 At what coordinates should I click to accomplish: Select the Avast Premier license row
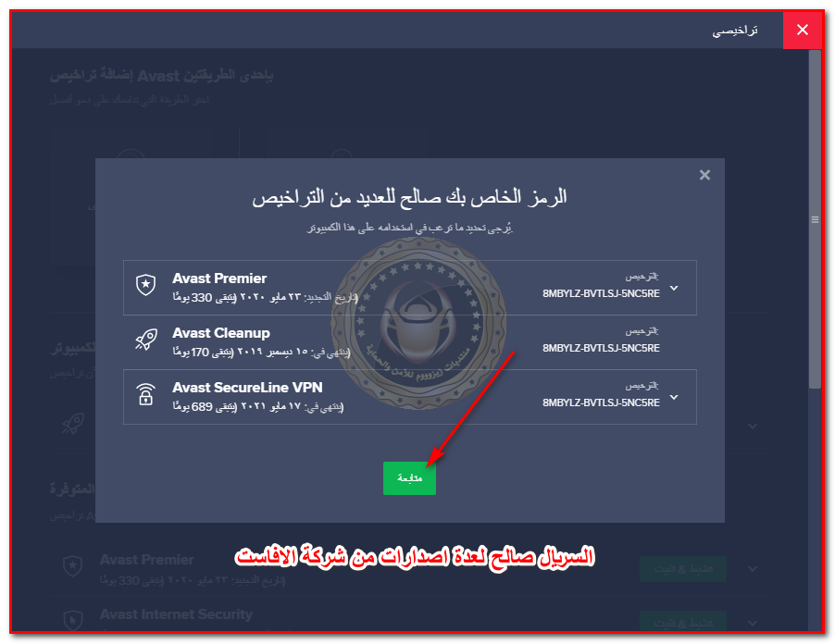click(x=409, y=288)
